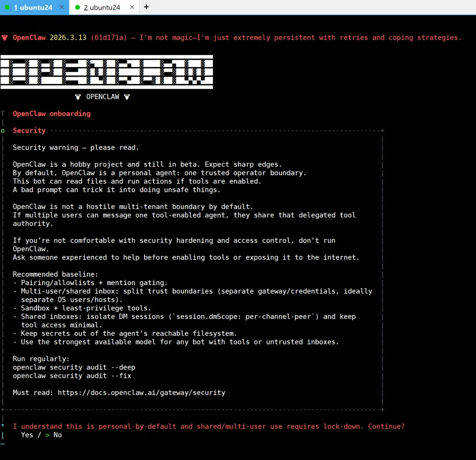Click the 'Security' section heading
476x460 pixels.
(x=29, y=130)
